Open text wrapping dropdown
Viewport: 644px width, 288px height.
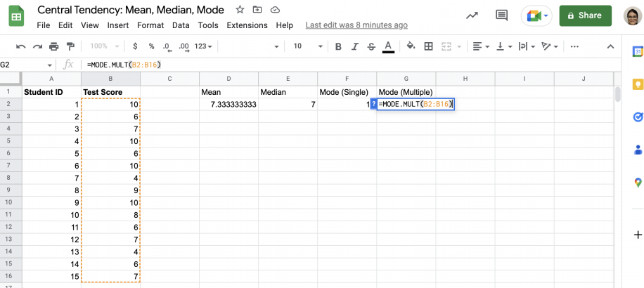coord(527,46)
